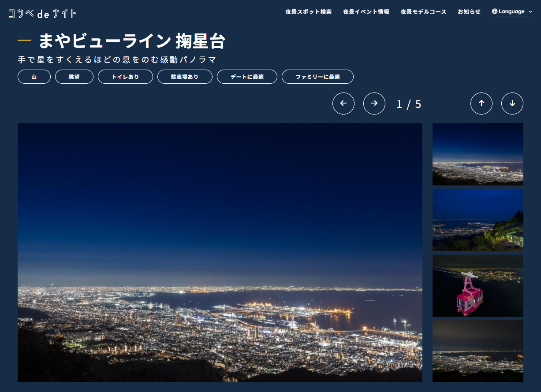Click the next image right arrow
The width and height of the screenshot is (541, 392).
[x=374, y=104]
